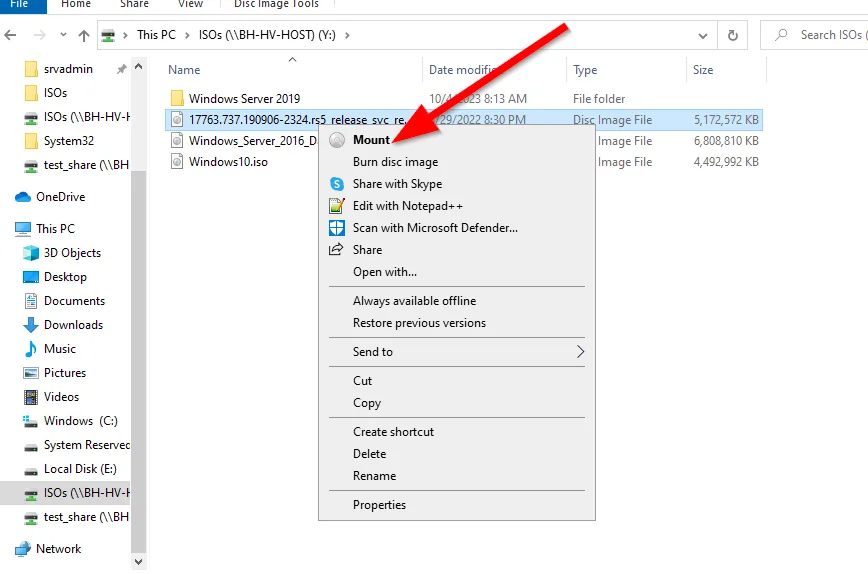Open Videos in navigation pane
Viewport: 868px width, 574px height.
61,397
